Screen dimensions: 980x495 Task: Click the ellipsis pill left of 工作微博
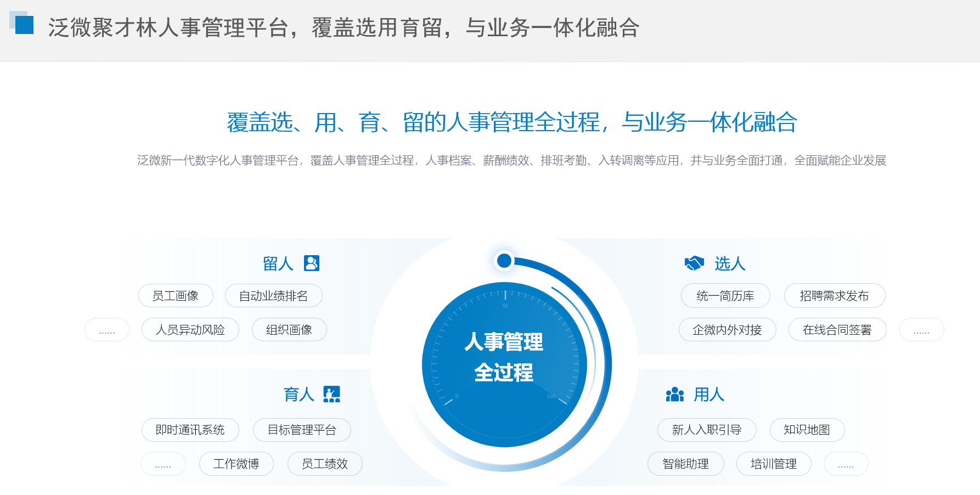point(163,464)
